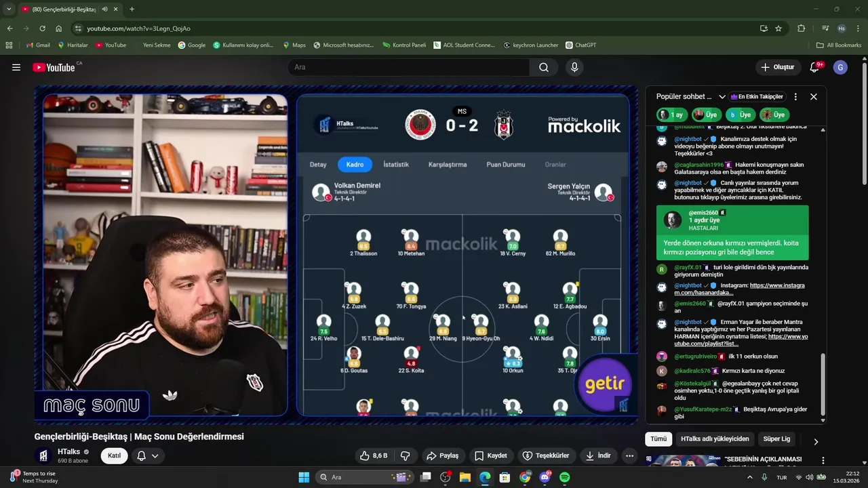Click the Detay tab in video
868x488 pixels.
click(318, 165)
